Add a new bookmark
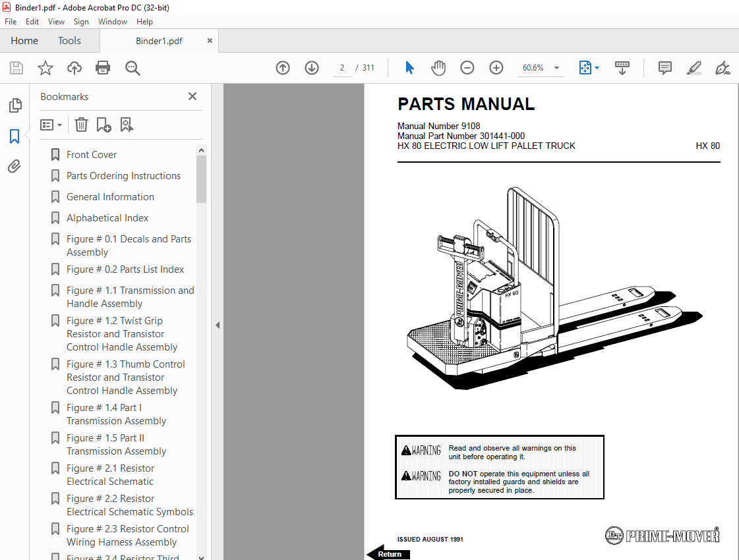This screenshot has height=560, width=739. point(103,125)
